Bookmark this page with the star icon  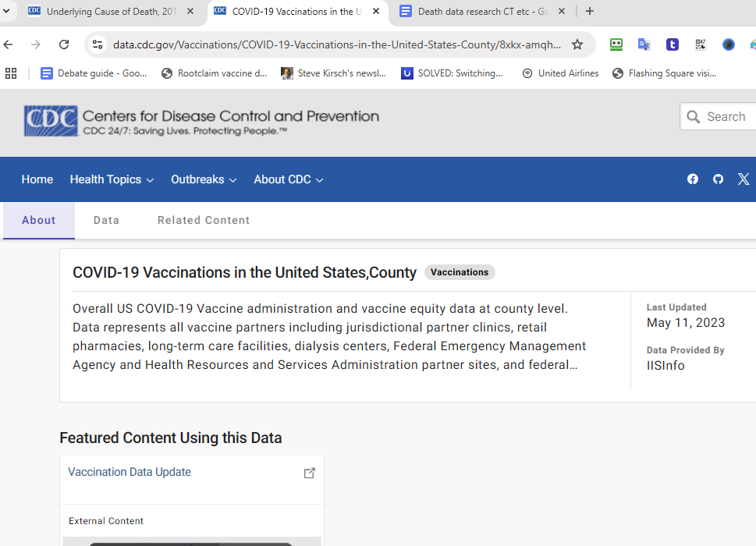coord(577,44)
